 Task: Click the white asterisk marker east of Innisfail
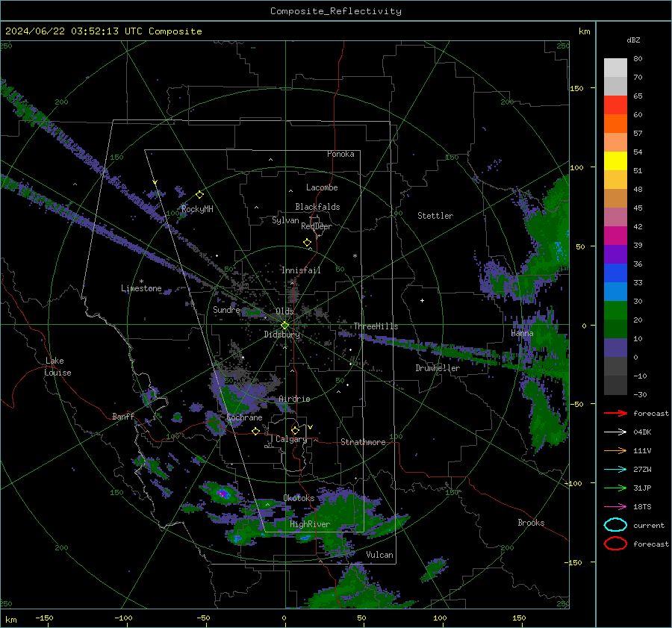[355, 256]
